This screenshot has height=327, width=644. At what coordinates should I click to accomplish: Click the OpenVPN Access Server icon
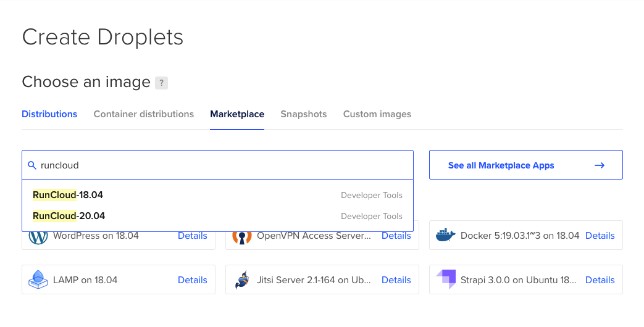242,238
